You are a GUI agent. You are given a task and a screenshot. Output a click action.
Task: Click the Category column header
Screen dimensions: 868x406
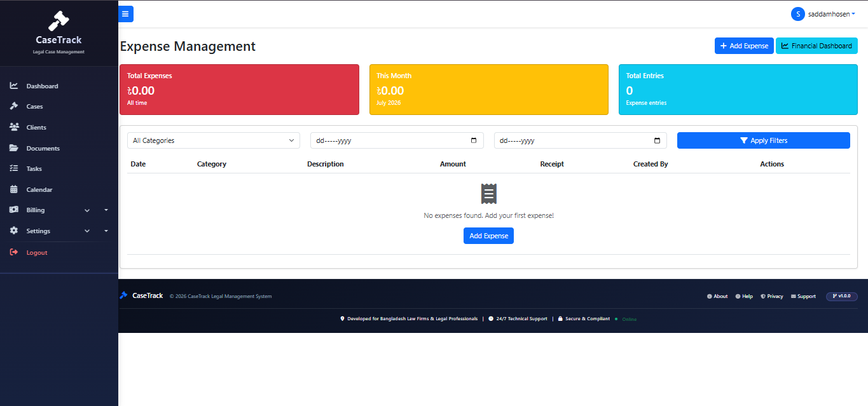(x=212, y=164)
